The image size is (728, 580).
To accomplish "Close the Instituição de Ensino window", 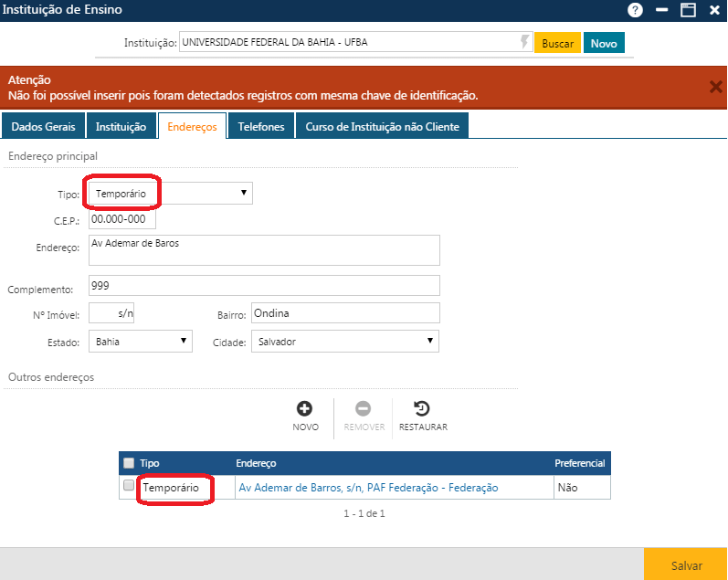I will pos(713,10).
